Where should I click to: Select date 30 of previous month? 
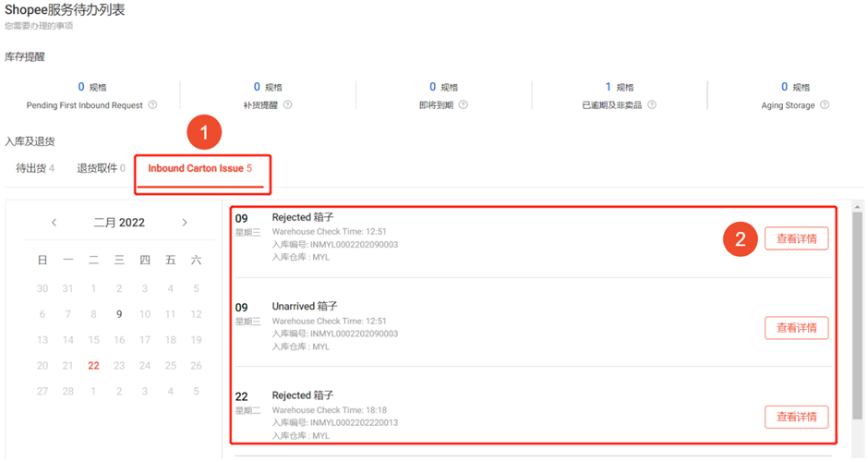(42, 288)
